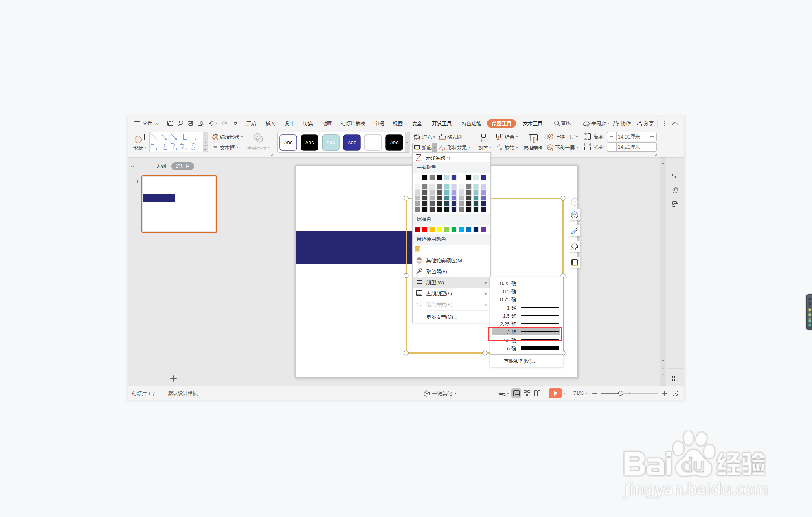Click the selection pane (选择窗格) icon
Screen dimensions: 812x517
(x=533, y=139)
